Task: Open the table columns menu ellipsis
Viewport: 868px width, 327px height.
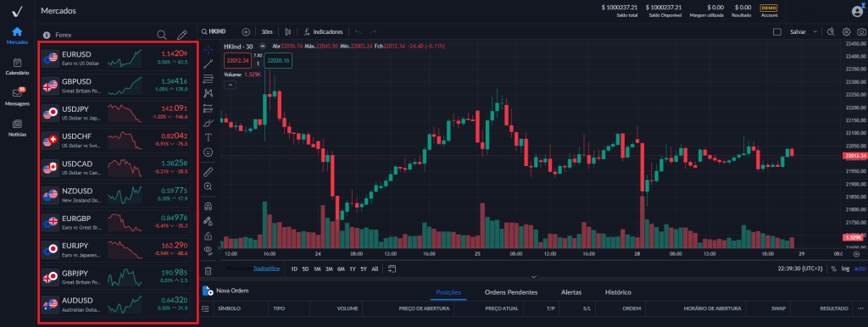Action: [x=860, y=308]
